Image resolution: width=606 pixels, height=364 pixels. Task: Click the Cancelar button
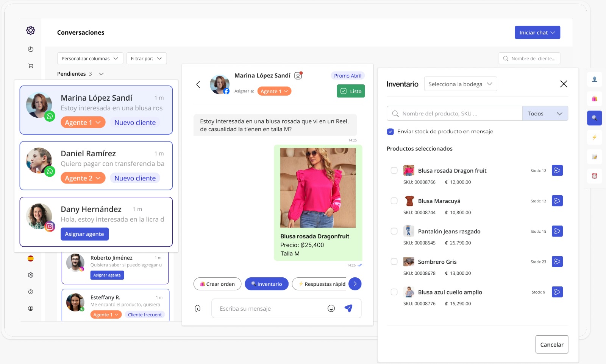(x=551, y=344)
